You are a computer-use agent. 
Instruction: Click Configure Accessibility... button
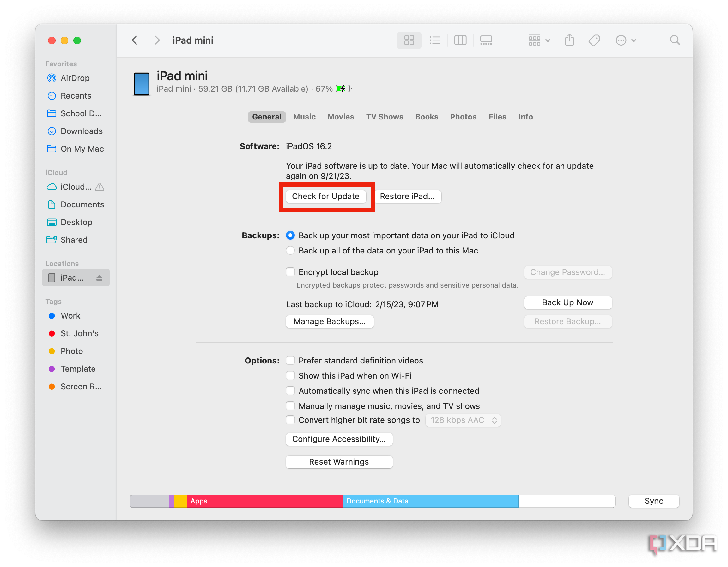[x=339, y=439]
